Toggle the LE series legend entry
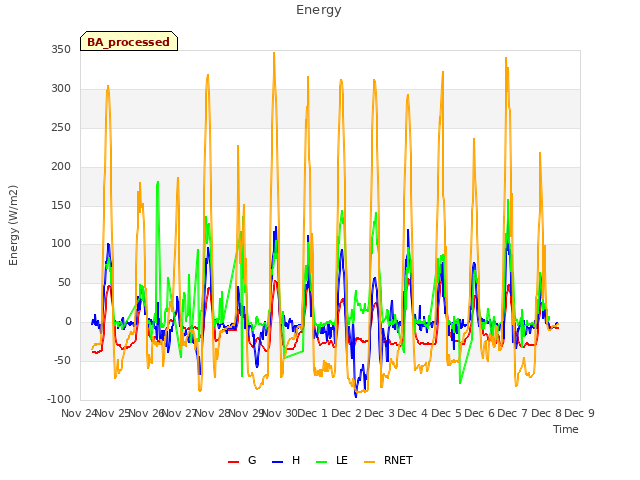Screen dimensions: 640x480 point(332,460)
